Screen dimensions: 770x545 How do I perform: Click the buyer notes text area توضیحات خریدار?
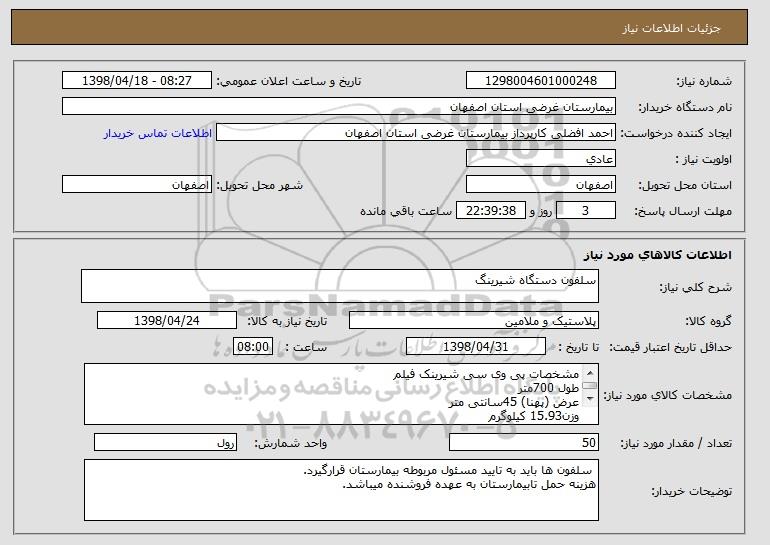pos(341,490)
